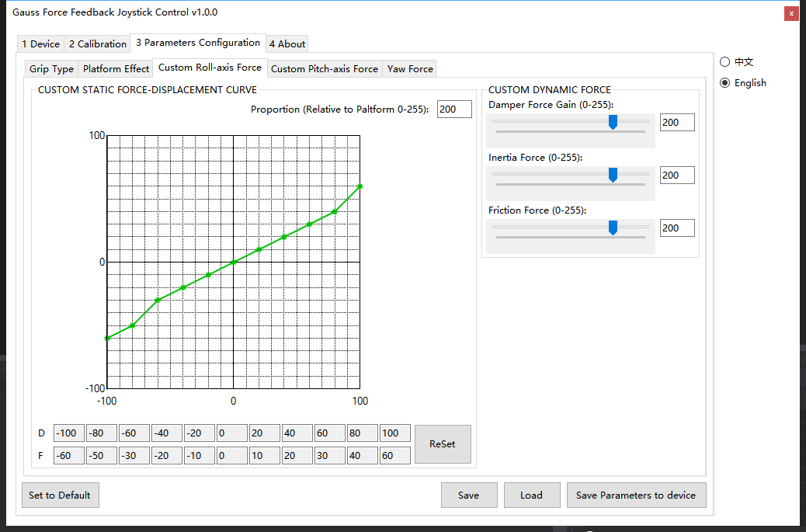Screen dimensions: 806x532
Task: Switch to the Grip Type sub-tab
Action: (x=51, y=69)
